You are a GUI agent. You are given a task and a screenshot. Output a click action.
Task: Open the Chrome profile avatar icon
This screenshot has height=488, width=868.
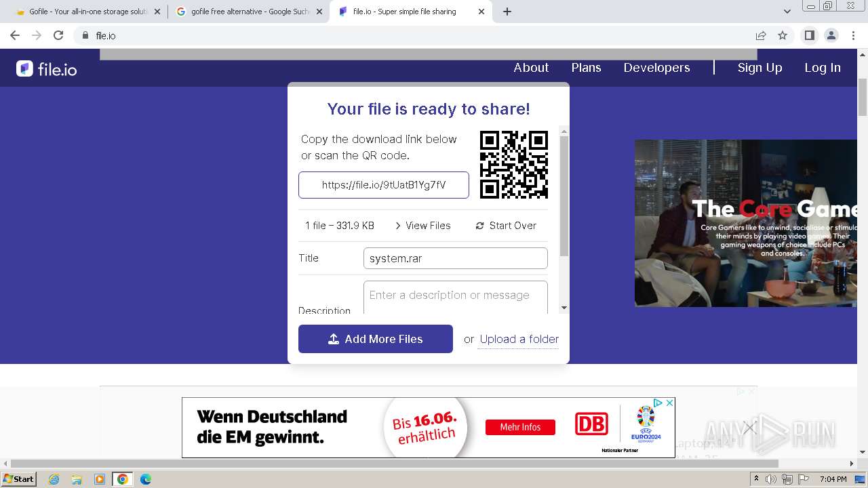tap(831, 35)
